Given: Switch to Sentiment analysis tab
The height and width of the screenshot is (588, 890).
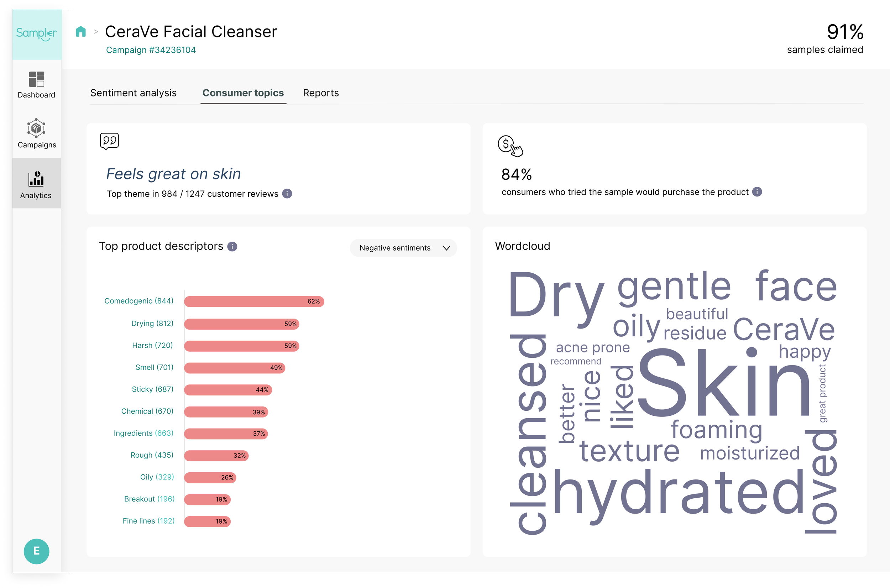Looking at the screenshot, I should tap(133, 93).
